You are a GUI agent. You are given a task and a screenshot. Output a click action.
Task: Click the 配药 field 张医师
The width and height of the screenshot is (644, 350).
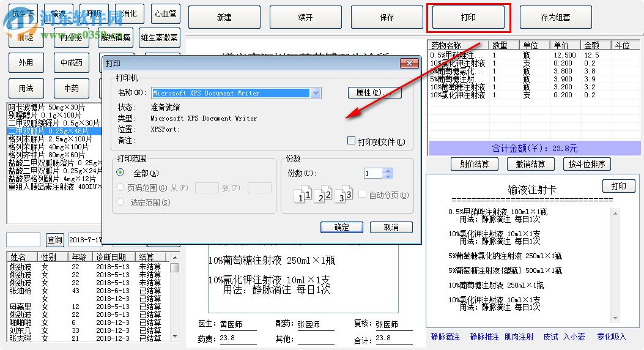click(316, 324)
